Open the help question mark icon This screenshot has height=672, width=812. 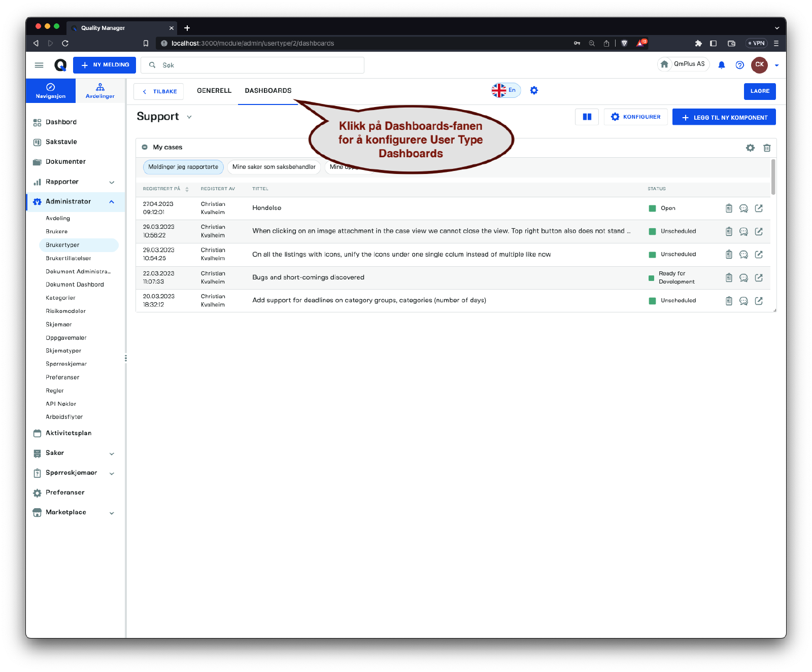point(739,65)
